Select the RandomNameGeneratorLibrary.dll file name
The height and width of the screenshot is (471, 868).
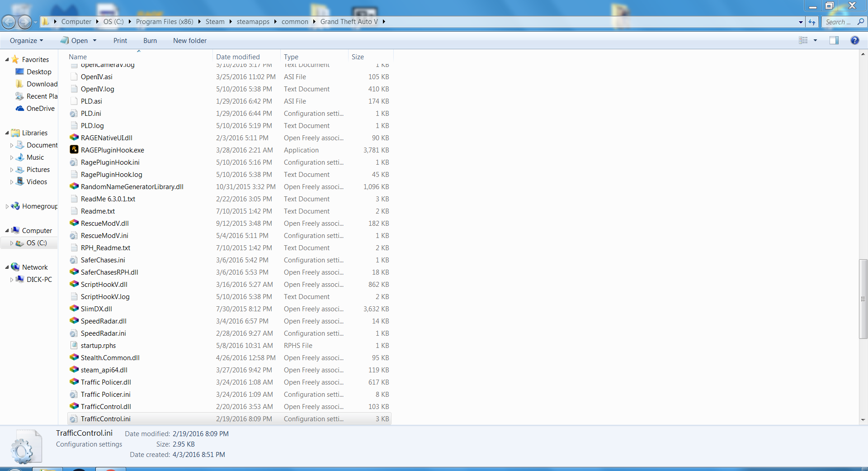tap(132, 187)
